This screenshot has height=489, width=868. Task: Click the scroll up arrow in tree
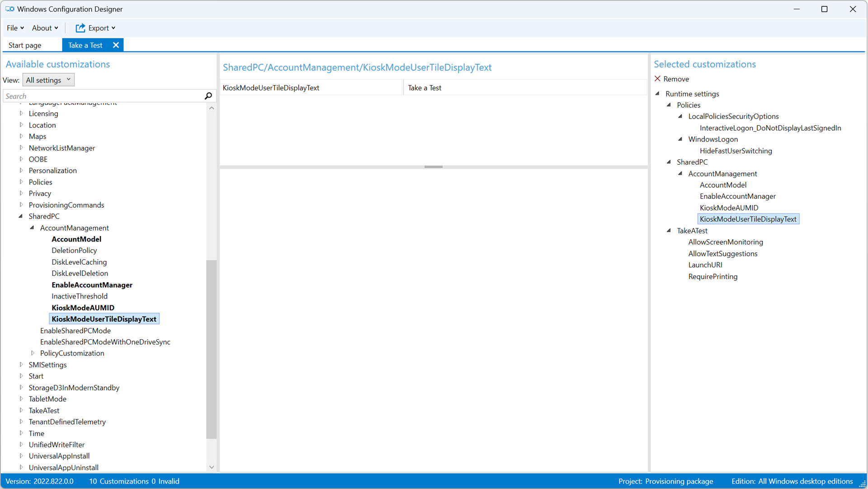pos(212,108)
